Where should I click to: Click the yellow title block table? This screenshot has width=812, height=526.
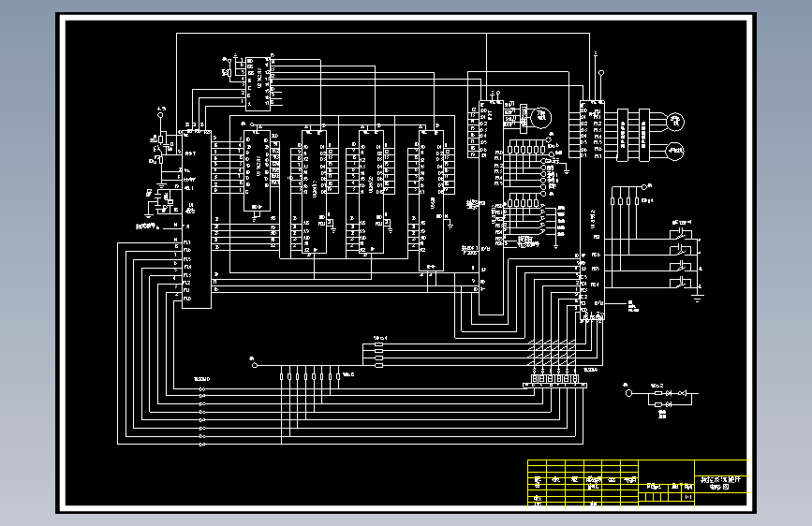click(x=639, y=483)
